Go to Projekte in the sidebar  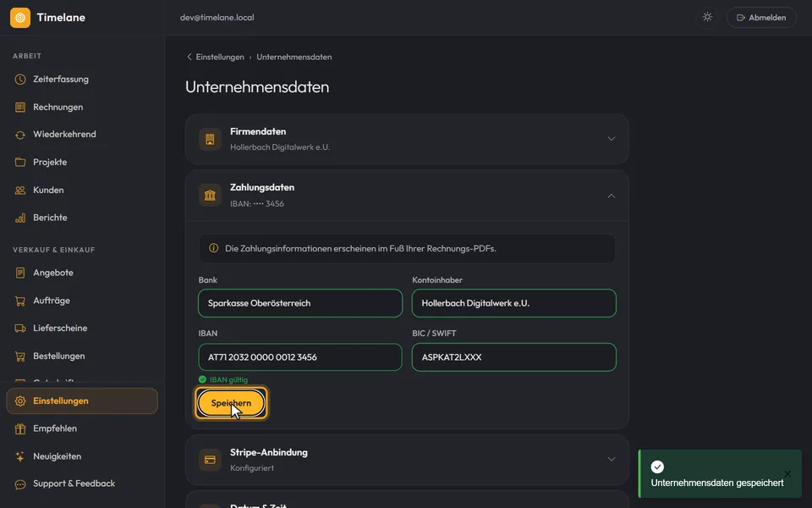(x=82, y=163)
